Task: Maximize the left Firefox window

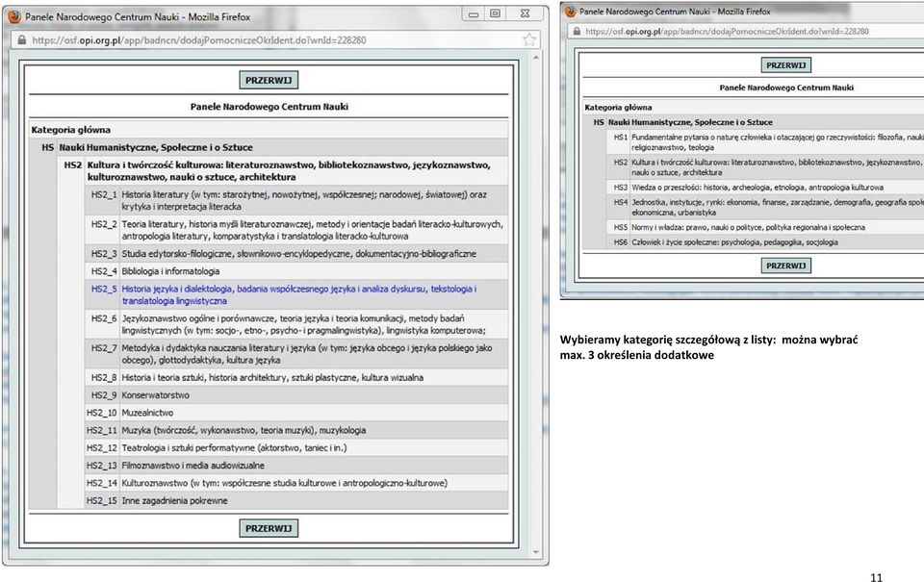Action: tap(495, 13)
